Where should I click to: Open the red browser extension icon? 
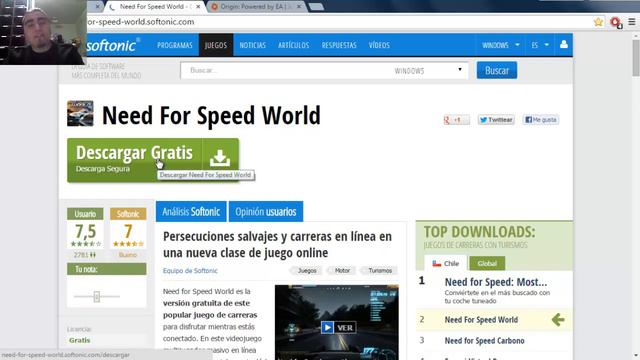(616, 22)
